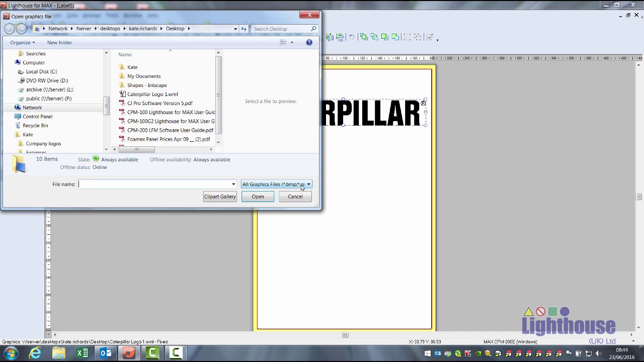Image resolution: width=644 pixels, height=362 pixels.
Task: Click the rotate object toolbar icon
Action: [x=352, y=37]
